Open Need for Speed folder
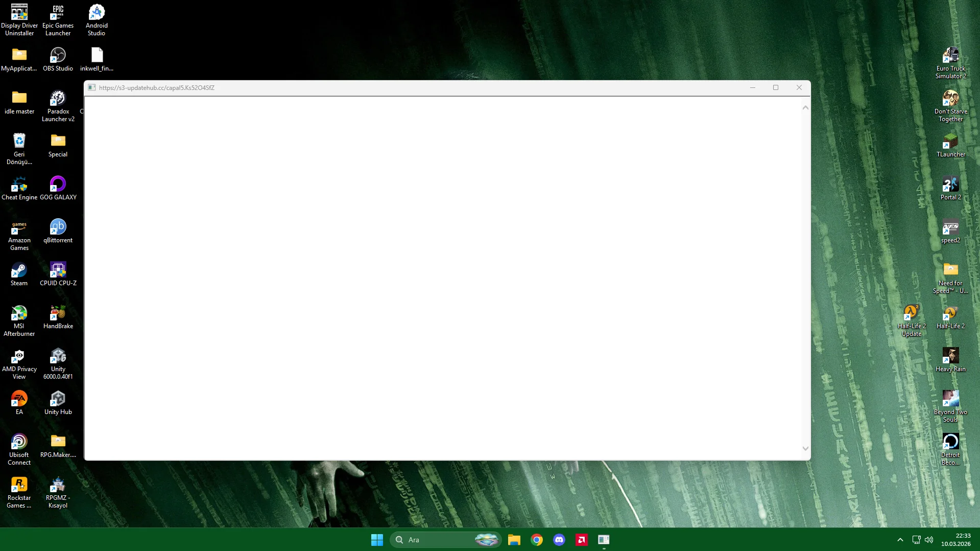This screenshot has width=980, height=551. pyautogui.click(x=950, y=278)
